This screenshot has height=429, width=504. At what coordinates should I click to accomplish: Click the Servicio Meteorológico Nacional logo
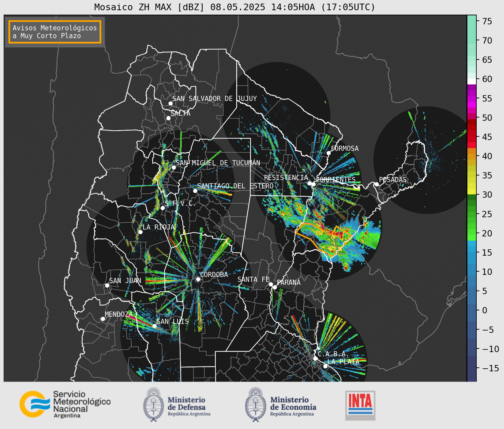(x=65, y=404)
